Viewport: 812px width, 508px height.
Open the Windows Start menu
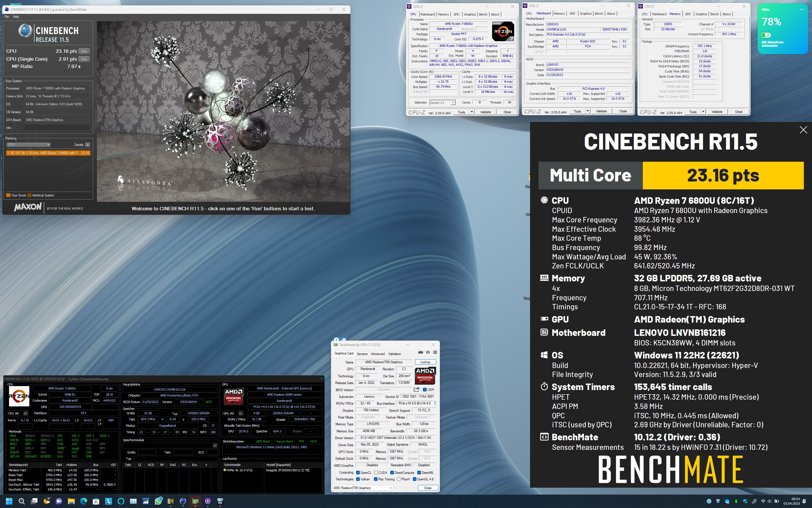9,501
